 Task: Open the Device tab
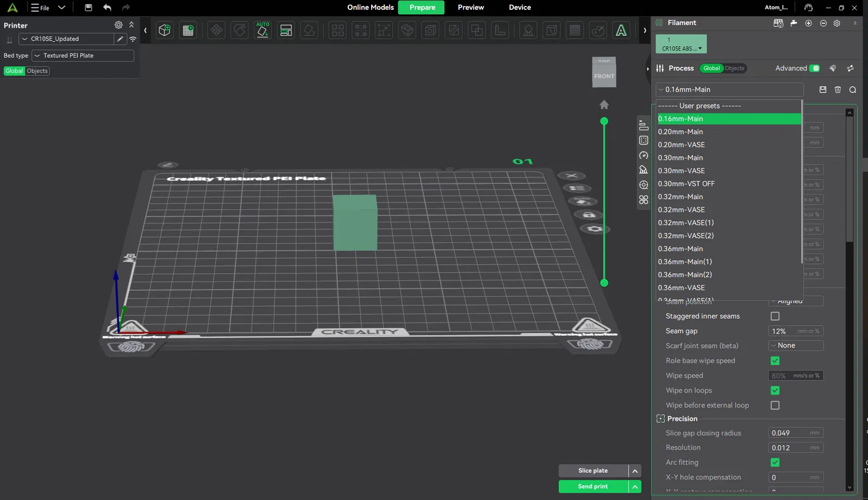[x=520, y=8]
